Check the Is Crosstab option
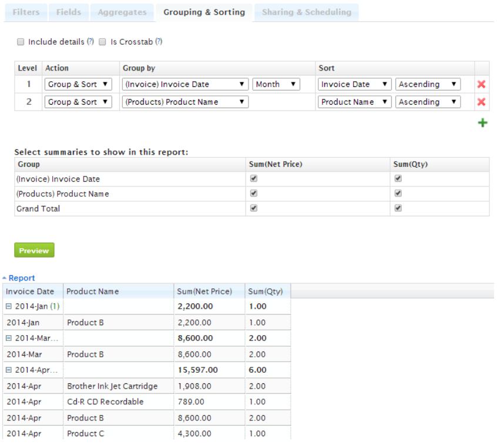 click(103, 42)
